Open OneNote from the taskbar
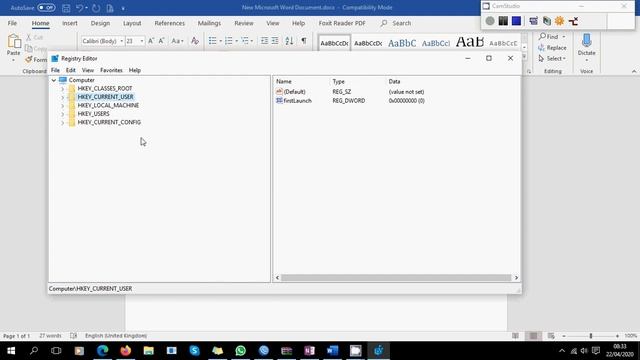Viewport: 640px width, 360px height. tap(309, 351)
